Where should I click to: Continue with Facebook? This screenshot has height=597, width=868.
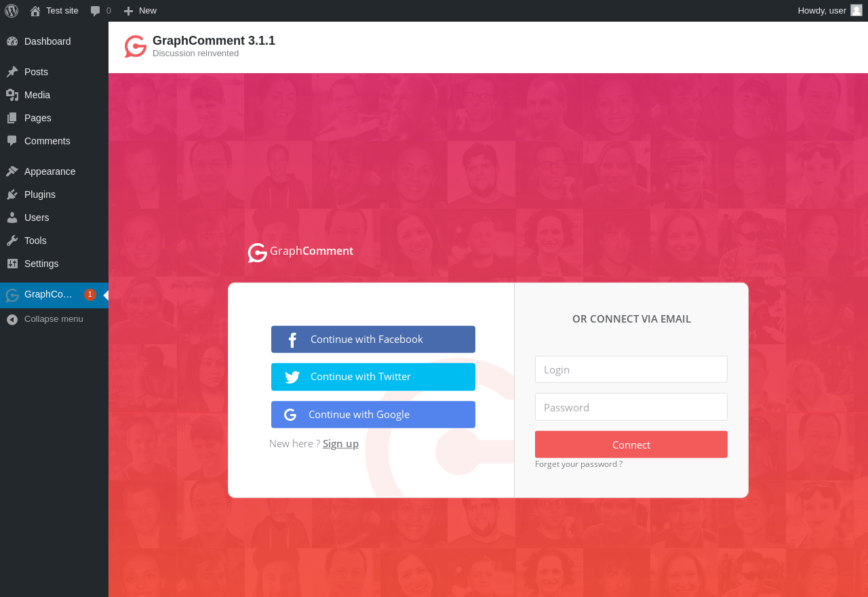(x=373, y=339)
